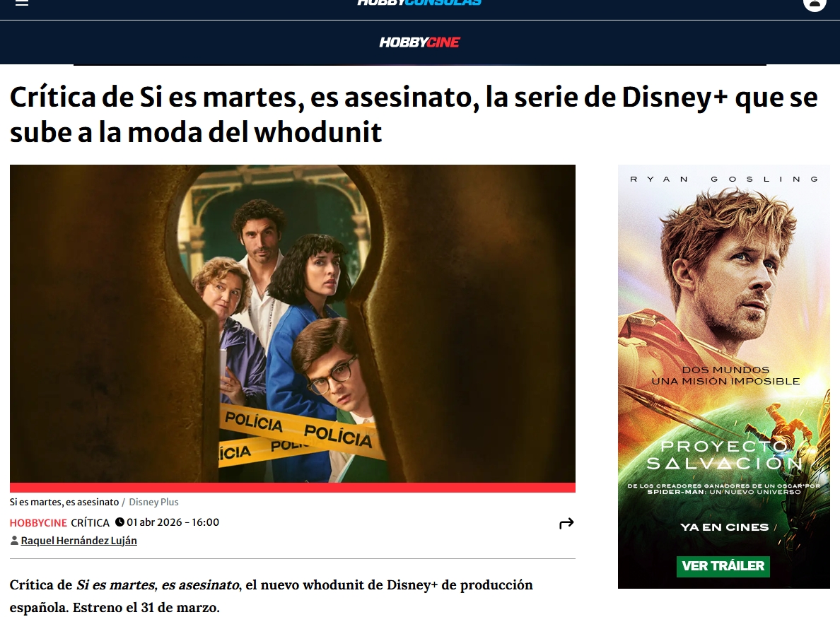Enlarge the keyhole hero image
The image size is (840, 617).
(x=293, y=324)
